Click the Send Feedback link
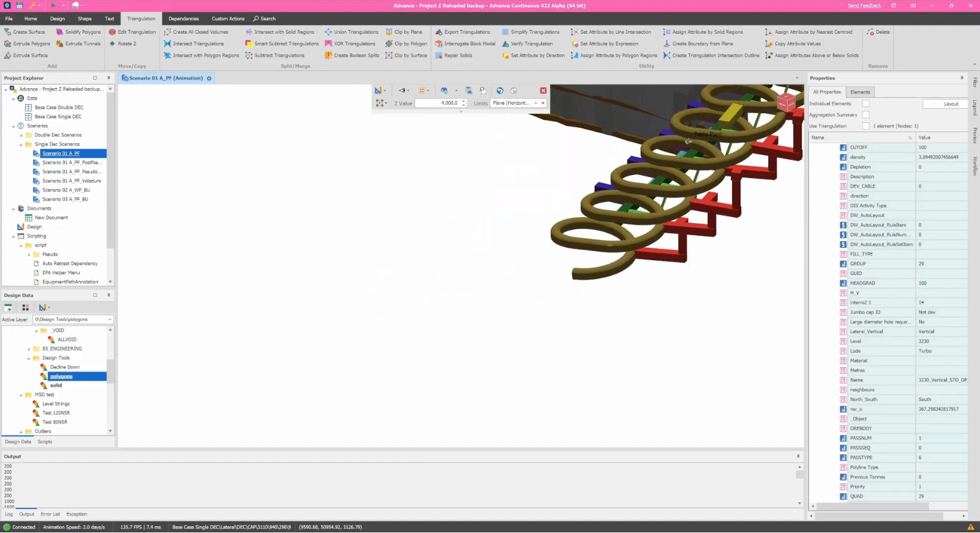Image resolution: width=980 pixels, height=533 pixels. coord(864,6)
